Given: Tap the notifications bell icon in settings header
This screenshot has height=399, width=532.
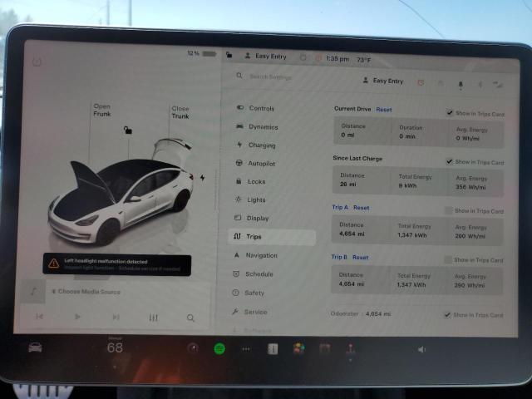Looking at the screenshot, I should pyautogui.click(x=461, y=85).
